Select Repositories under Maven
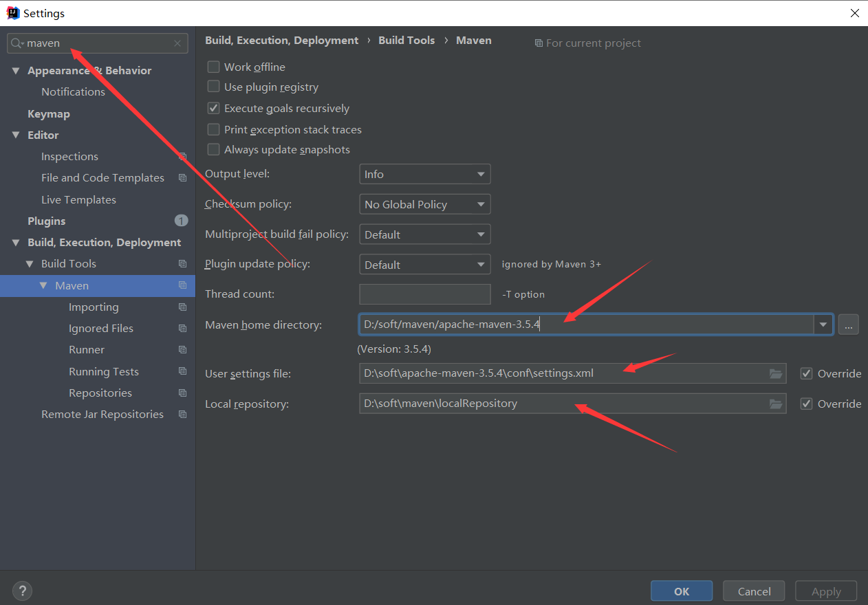Viewport: 868px width, 605px height. 100,393
